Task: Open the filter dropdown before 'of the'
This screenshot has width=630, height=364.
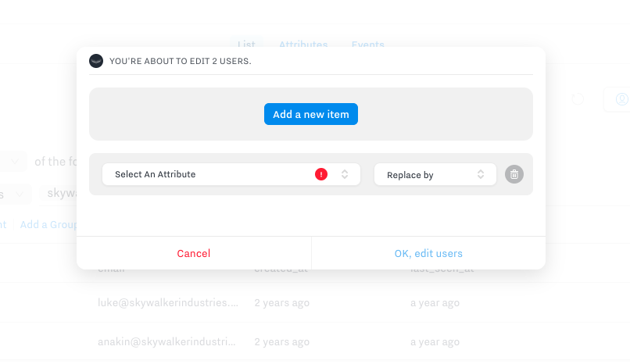Action: [12, 162]
